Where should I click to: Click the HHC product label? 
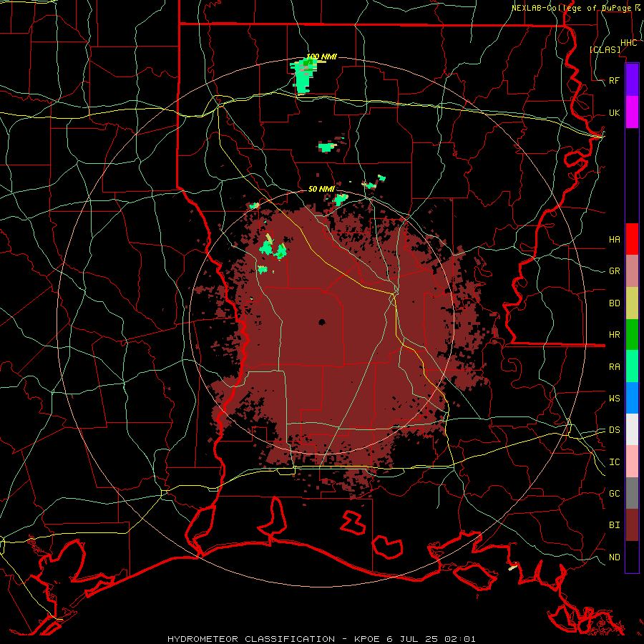629,43
